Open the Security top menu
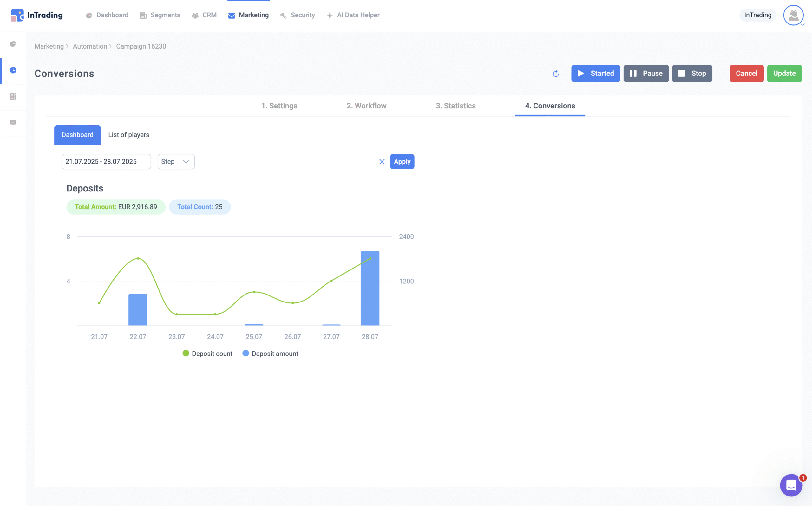The height and width of the screenshot is (506, 812). (x=298, y=15)
